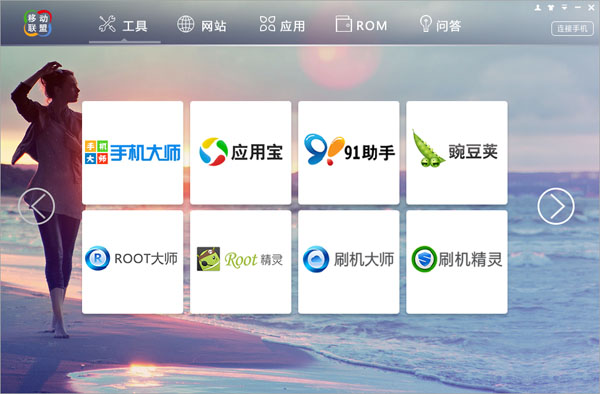Open the ROOT大师 tile
Screen dimensions: 600x394
pos(132,262)
